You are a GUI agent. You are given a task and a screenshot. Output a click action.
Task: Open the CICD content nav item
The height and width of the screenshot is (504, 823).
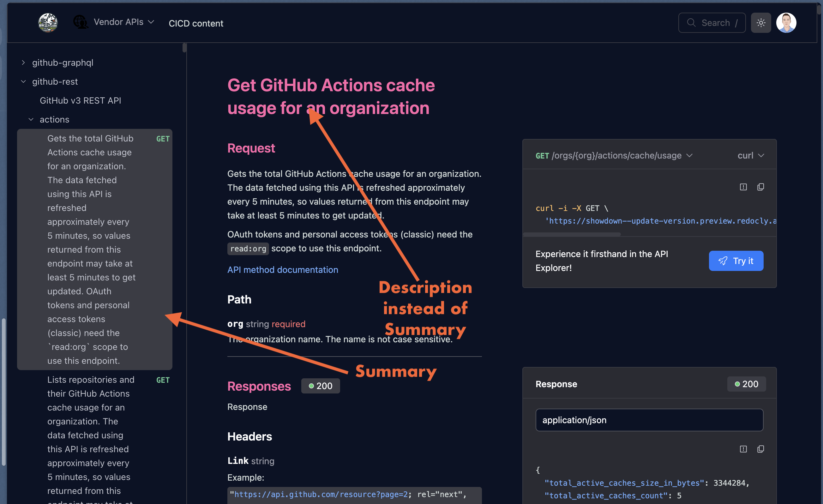[196, 23]
